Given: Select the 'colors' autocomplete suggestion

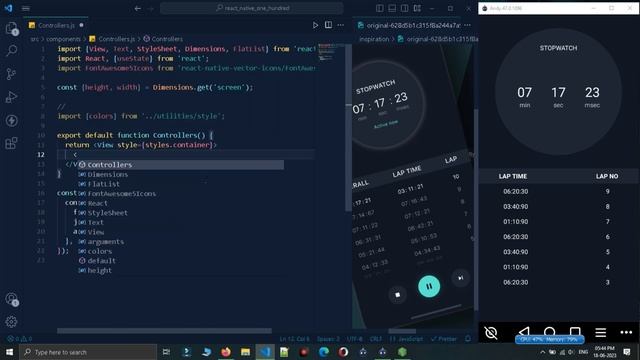Looking at the screenshot, I should 181,251.
